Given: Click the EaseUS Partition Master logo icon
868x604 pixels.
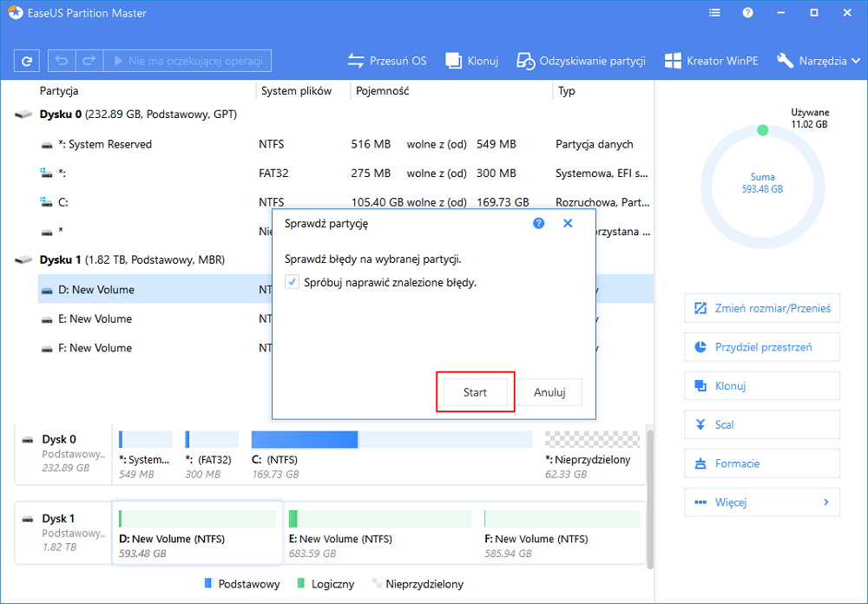Looking at the screenshot, I should click(x=15, y=13).
